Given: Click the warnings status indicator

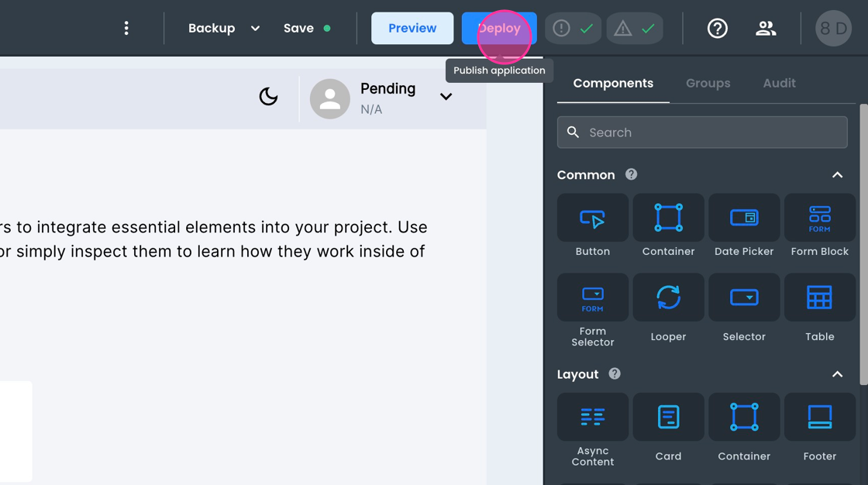Looking at the screenshot, I should click(635, 29).
